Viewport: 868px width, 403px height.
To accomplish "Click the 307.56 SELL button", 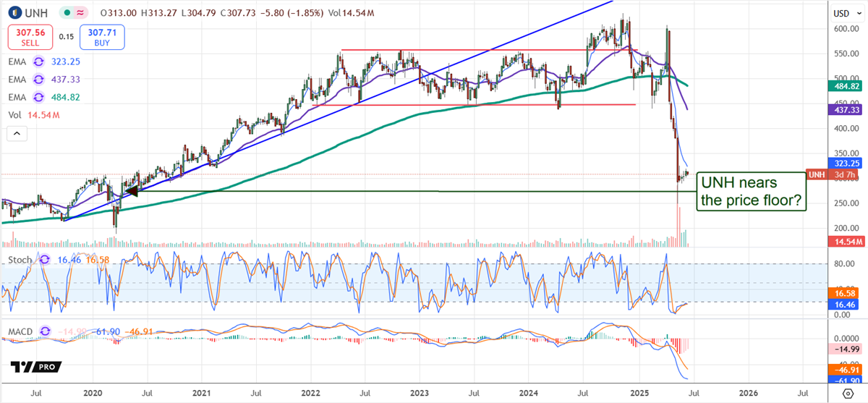I will pyautogui.click(x=30, y=37).
